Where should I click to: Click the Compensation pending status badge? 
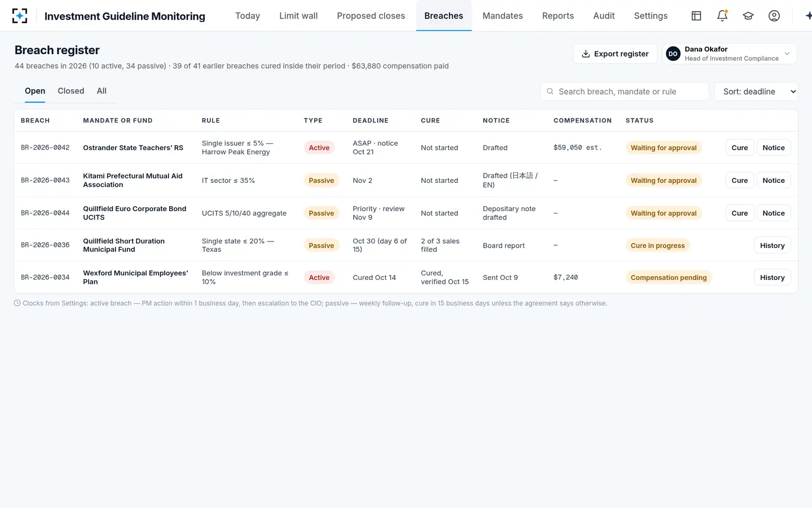(x=669, y=278)
